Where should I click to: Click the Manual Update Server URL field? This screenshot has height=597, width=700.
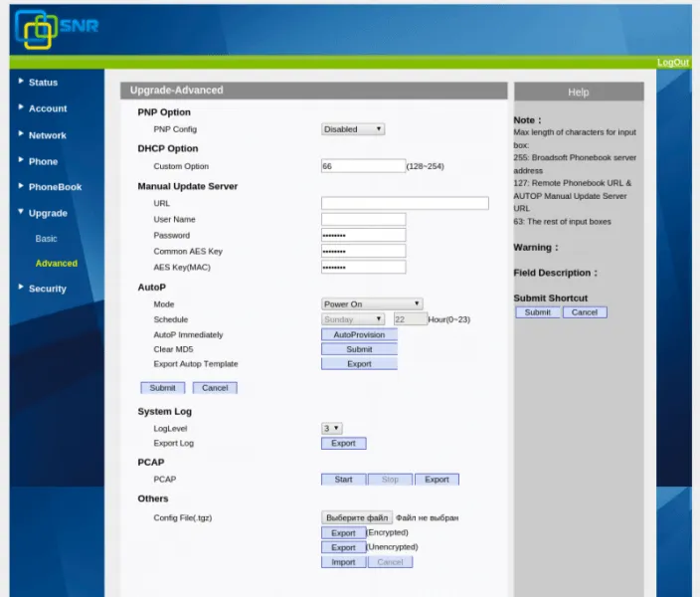click(405, 203)
